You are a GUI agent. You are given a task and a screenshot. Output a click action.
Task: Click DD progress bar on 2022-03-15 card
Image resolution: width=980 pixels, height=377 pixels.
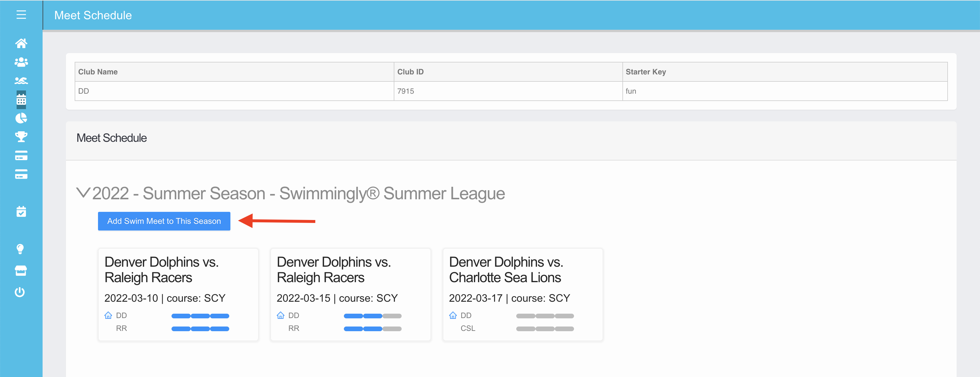[373, 316]
